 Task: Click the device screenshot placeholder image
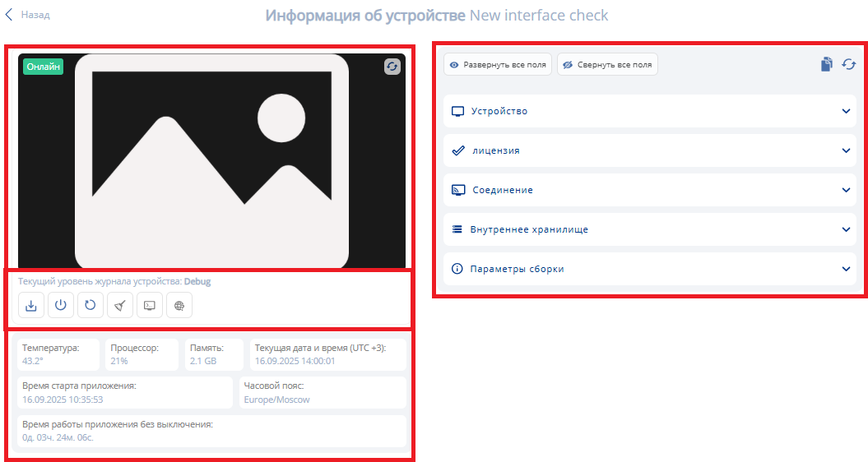pos(211,161)
